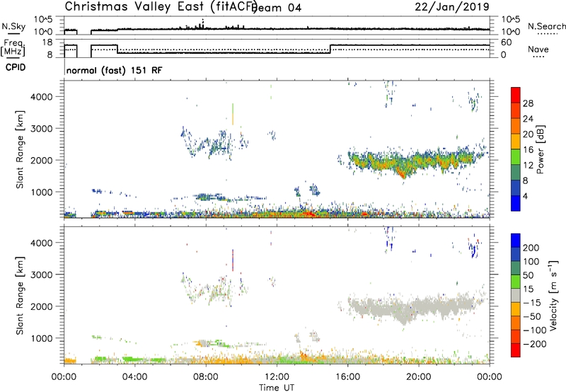The height and width of the screenshot is (392, 566).
Task: Click the yellow-green segment of Power color bar
Action: click(x=516, y=156)
